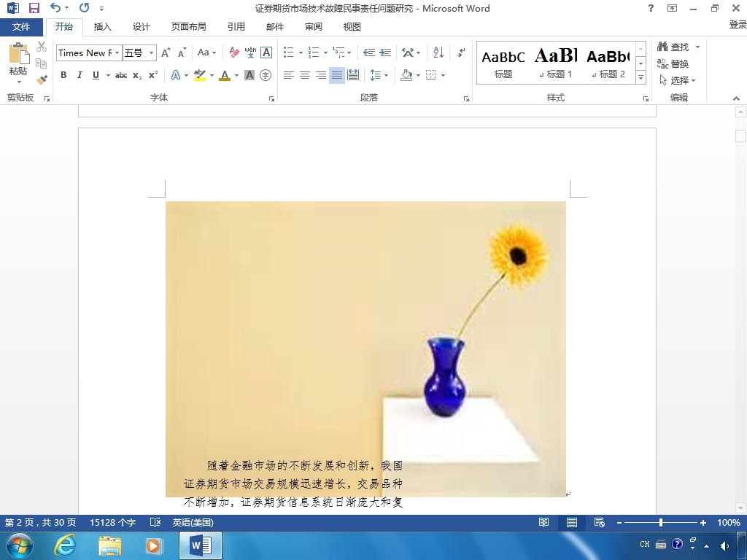Expand the Change Case (Aa) menu
This screenshot has width=747, height=560.
206,52
